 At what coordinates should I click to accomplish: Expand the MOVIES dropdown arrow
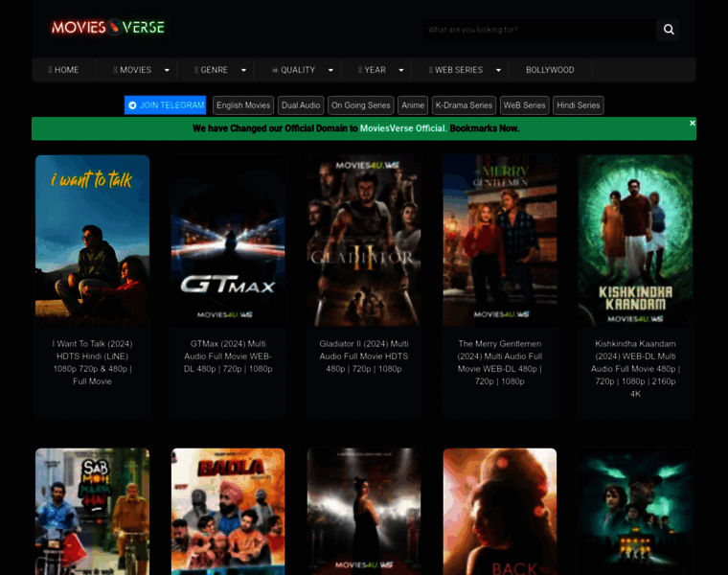(167, 70)
